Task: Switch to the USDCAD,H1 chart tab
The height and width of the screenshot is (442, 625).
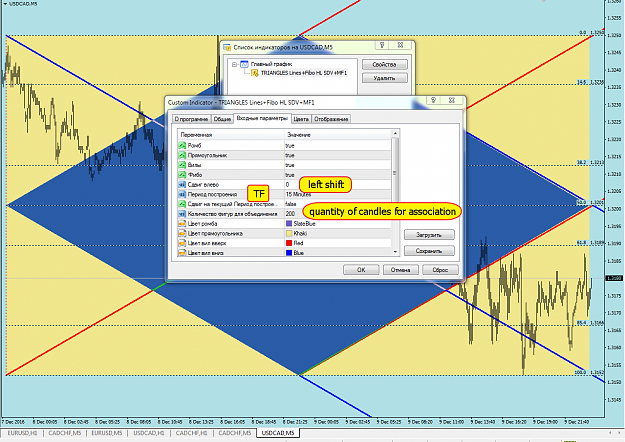Action: click(x=149, y=433)
